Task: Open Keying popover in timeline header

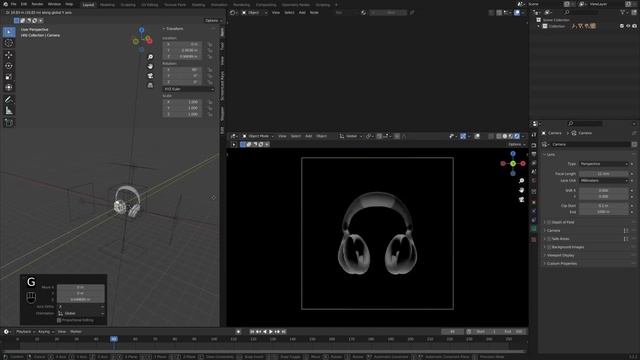Action: (x=45, y=332)
